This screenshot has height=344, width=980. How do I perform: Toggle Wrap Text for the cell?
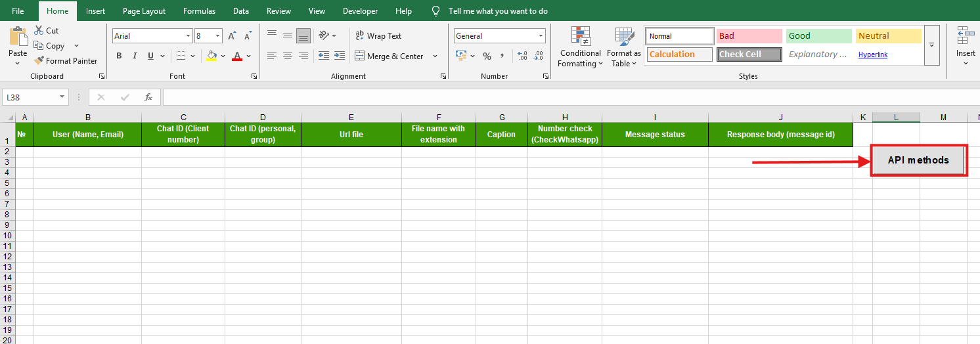378,36
